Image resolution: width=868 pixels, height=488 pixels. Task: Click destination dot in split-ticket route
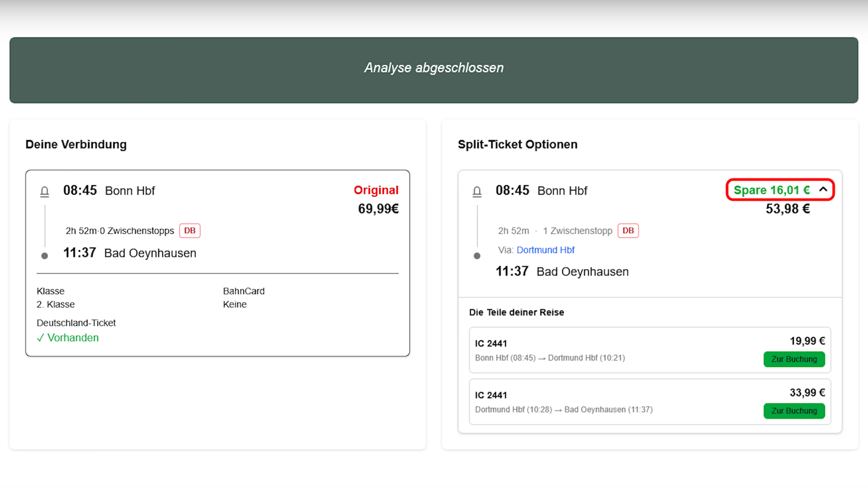pos(477,256)
